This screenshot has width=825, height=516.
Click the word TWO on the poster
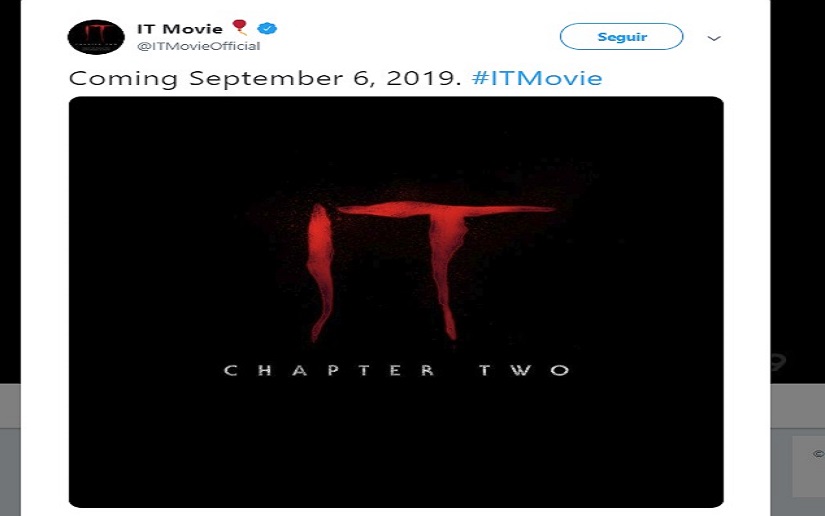click(524, 370)
